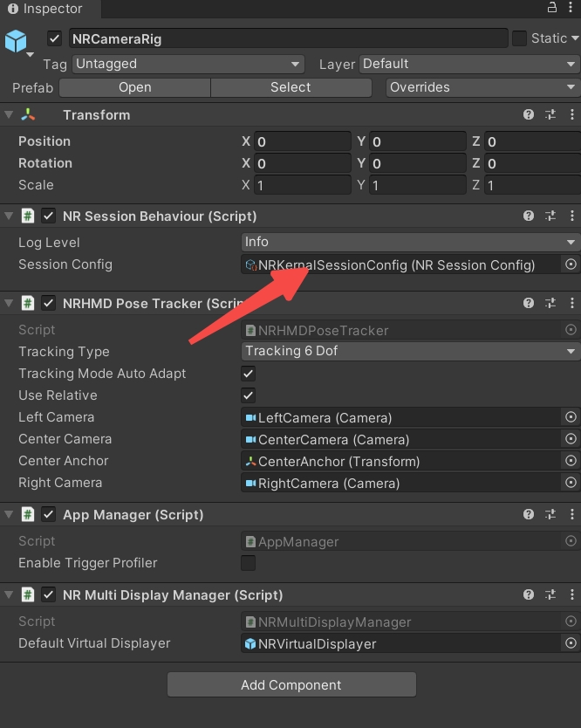581x728 pixels.
Task: Open the Transform preset settings icon
Action: [550, 115]
